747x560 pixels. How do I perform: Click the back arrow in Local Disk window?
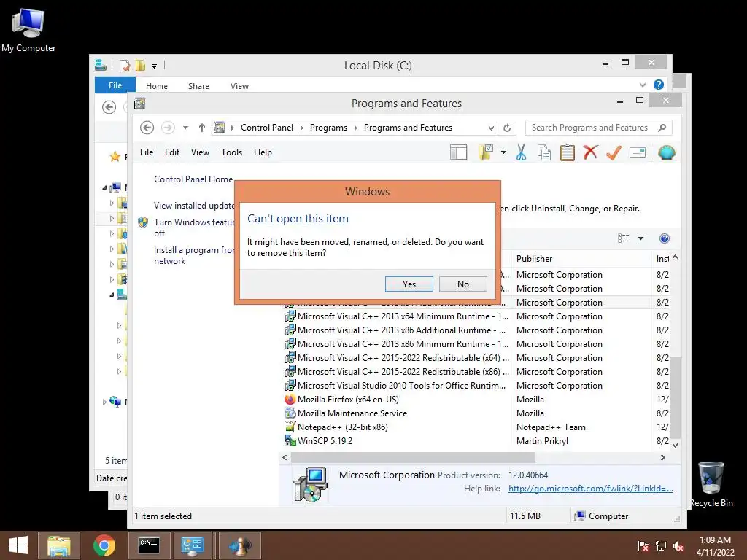109,107
